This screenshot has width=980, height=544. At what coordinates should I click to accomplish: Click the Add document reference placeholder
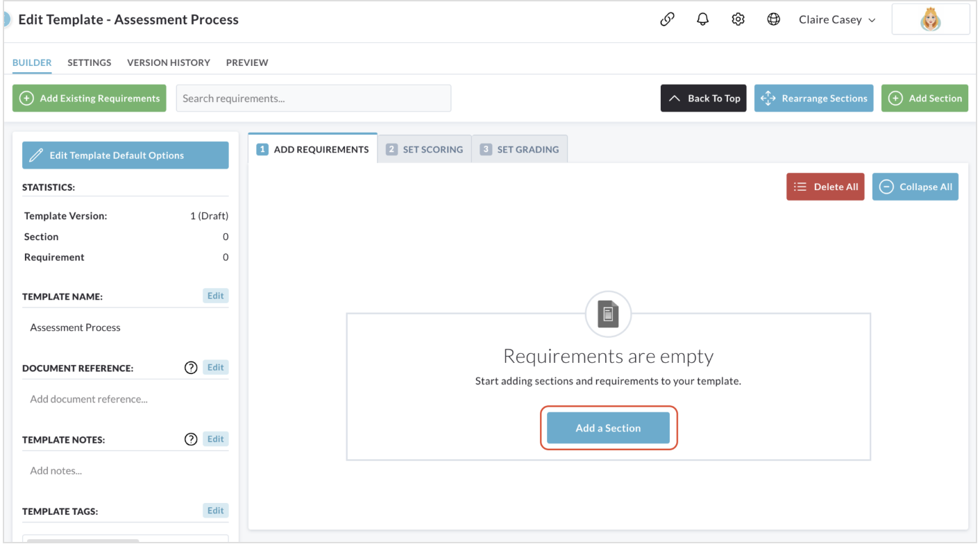[x=89, y=399]
